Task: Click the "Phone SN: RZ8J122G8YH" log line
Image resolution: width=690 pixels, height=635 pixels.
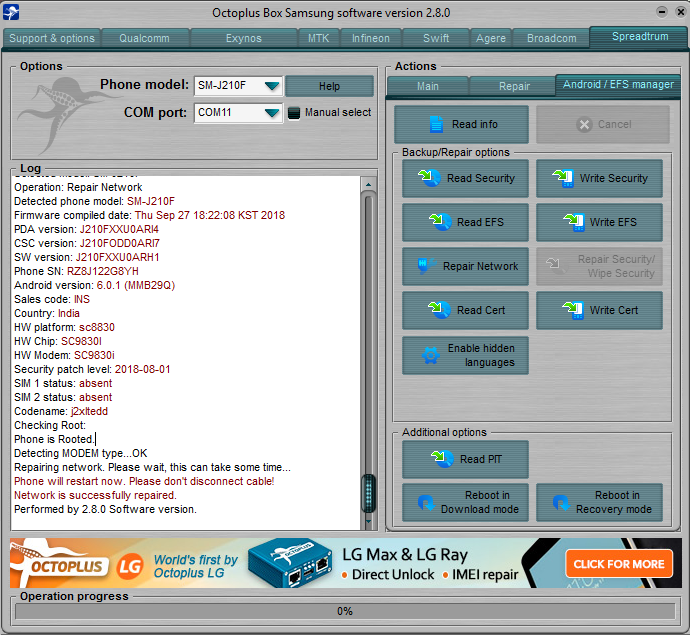Action: pos(76,272)
